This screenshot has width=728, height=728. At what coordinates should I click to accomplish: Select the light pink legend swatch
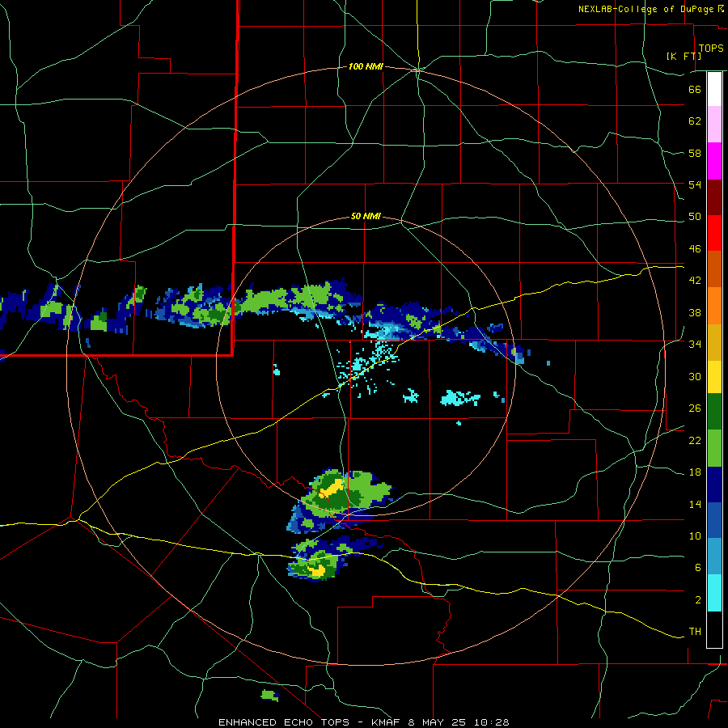tap(714, 124)
